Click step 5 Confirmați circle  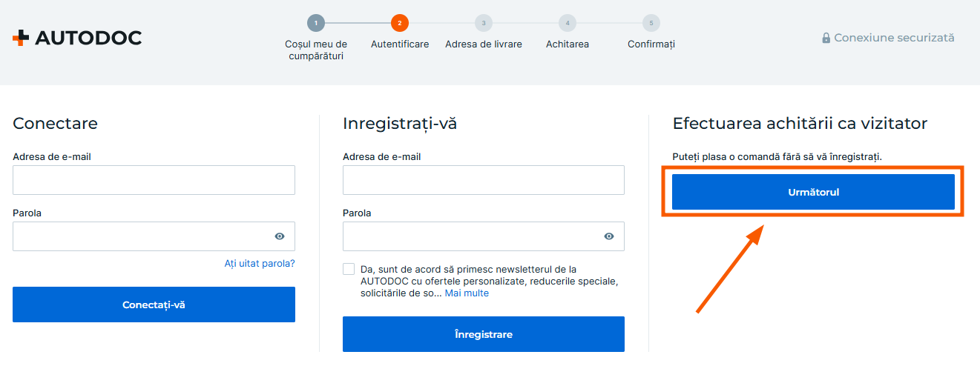[x=651, y=23]
